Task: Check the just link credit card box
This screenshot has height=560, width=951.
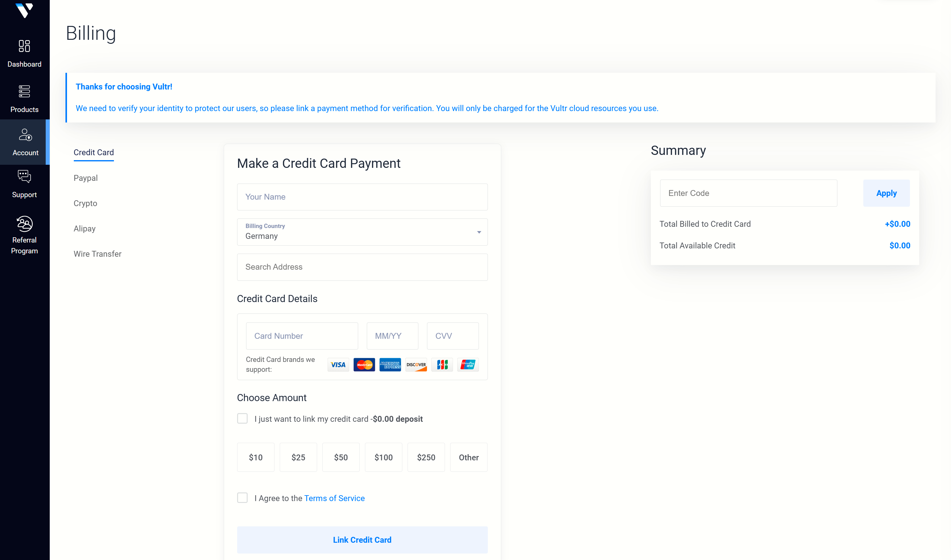Action: click(242, 418)
